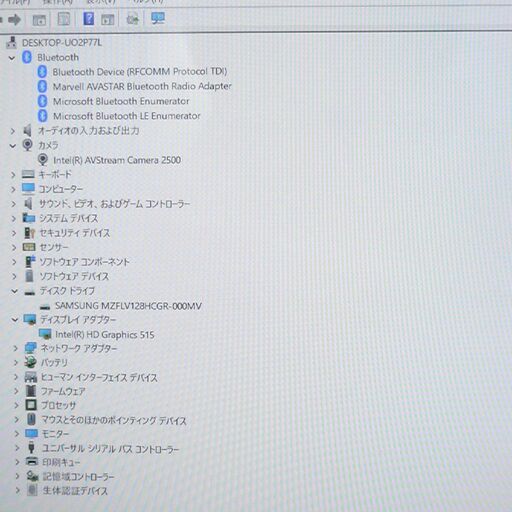
Task: Click the Properties sheet toolbar icon
Action: click(x=63, y=19)
